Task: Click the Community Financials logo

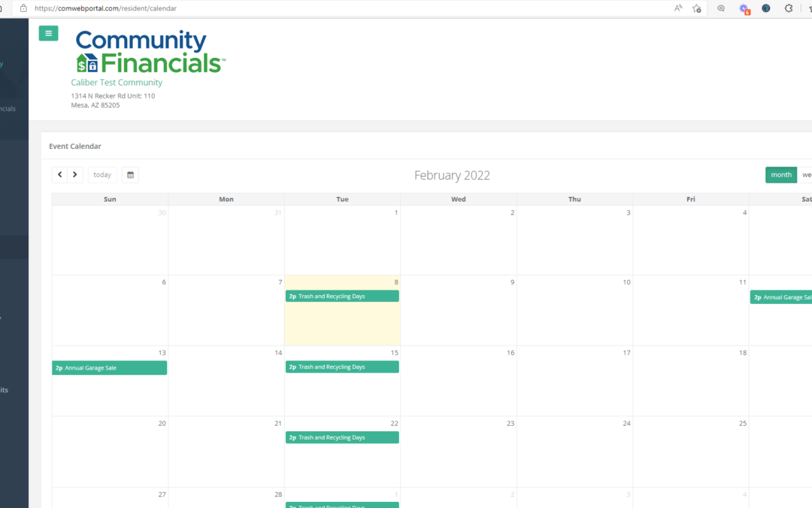Action: click(x=150, y=52)
